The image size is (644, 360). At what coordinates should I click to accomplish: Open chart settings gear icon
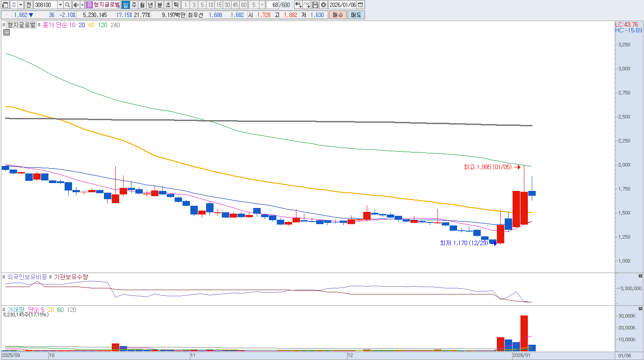(323, 5)
